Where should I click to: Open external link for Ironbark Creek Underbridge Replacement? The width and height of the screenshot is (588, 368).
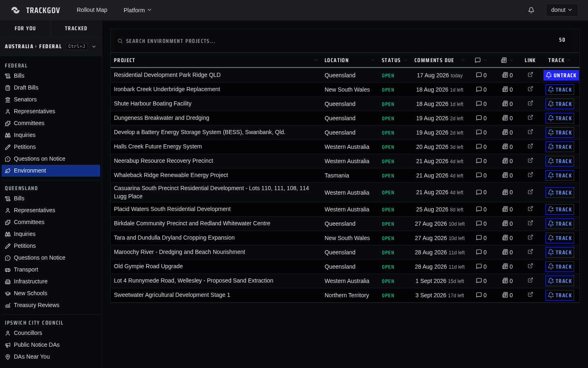coord(530,89)
